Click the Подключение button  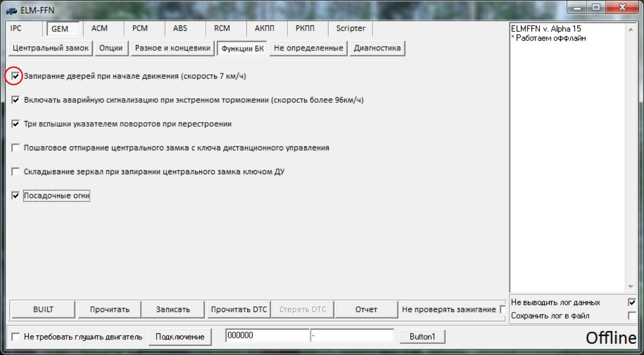click(180, 337)
